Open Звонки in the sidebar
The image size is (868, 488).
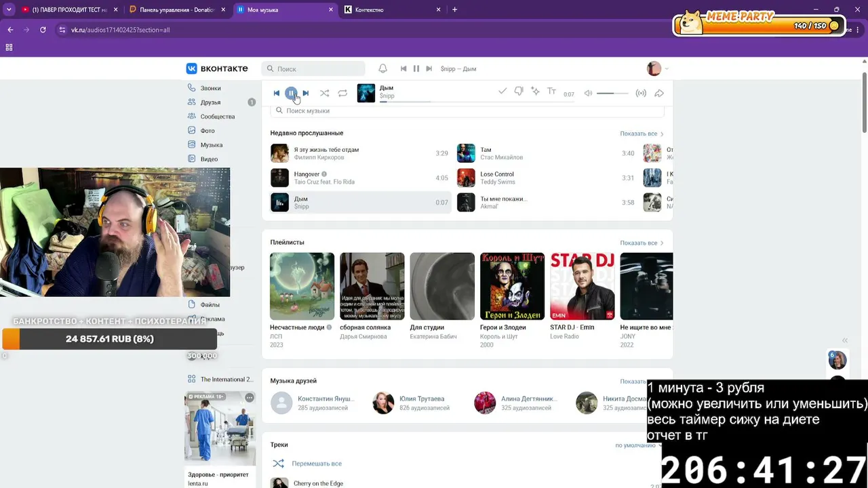coord(210,88)
